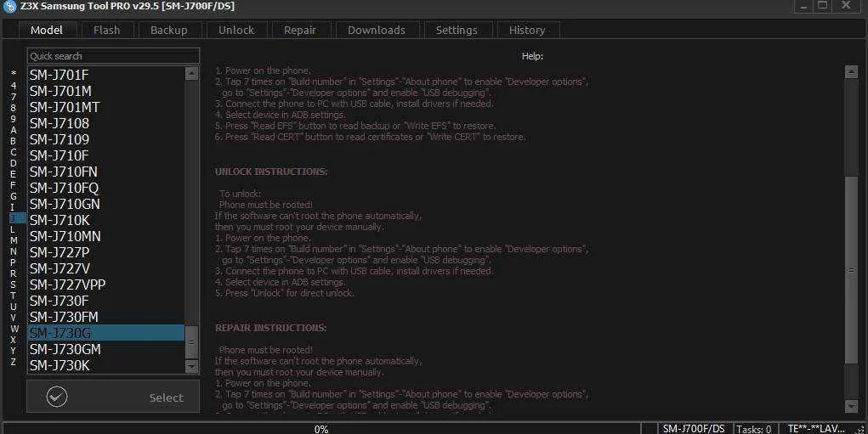Click SM-J700F/DS in status bar
The image size is (868, 434).
pos(693,429)
